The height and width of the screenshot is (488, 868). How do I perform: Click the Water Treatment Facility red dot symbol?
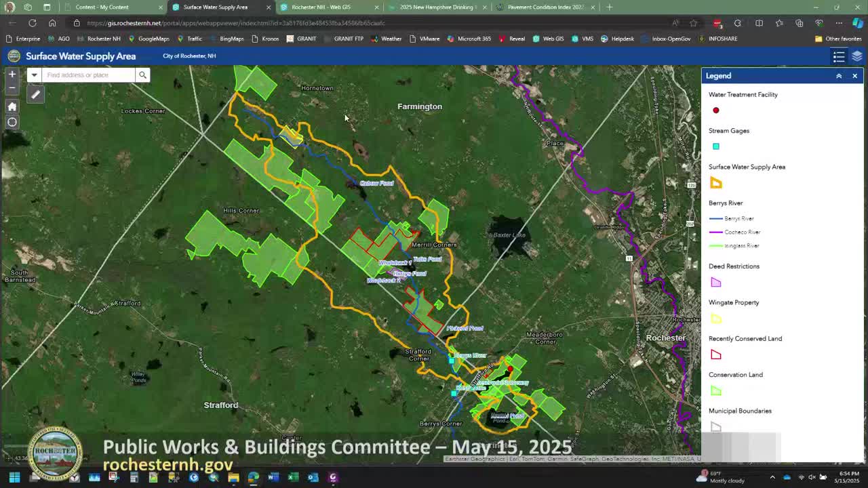point(716,110)
